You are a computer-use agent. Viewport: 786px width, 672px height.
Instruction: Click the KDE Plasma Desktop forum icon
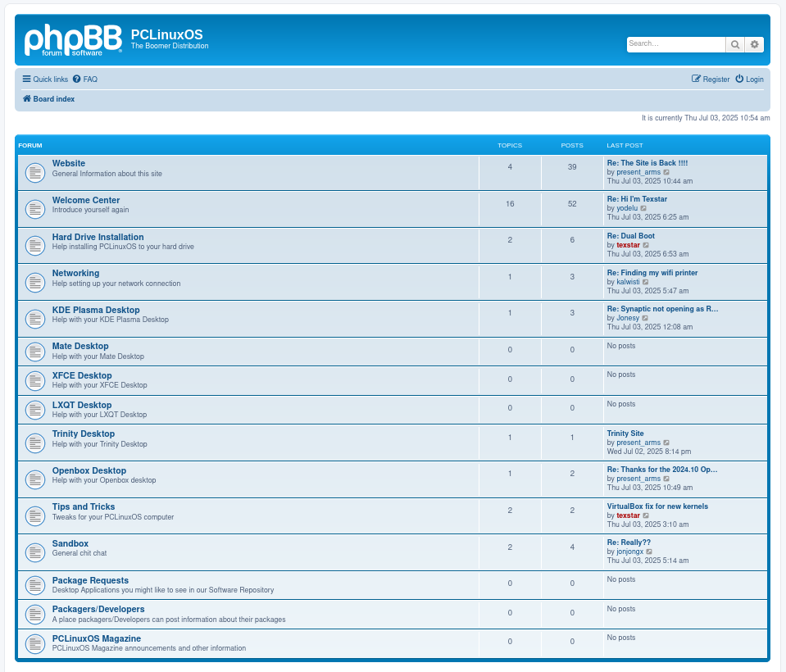coord(35,320)
